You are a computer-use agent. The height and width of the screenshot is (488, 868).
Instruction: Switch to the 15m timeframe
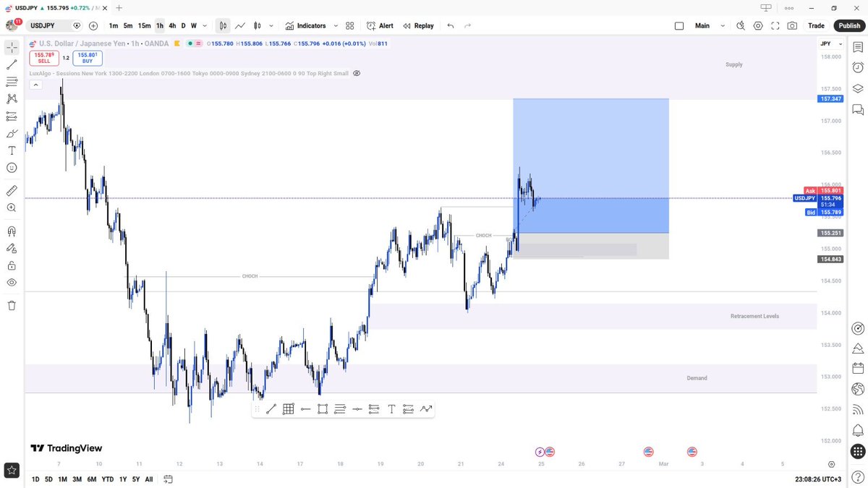click(145, 25)
